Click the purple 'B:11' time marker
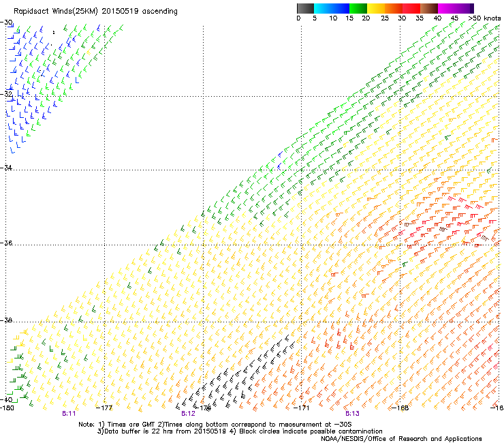The width and height of the screenshot is (504, 443). click(69, 414)
